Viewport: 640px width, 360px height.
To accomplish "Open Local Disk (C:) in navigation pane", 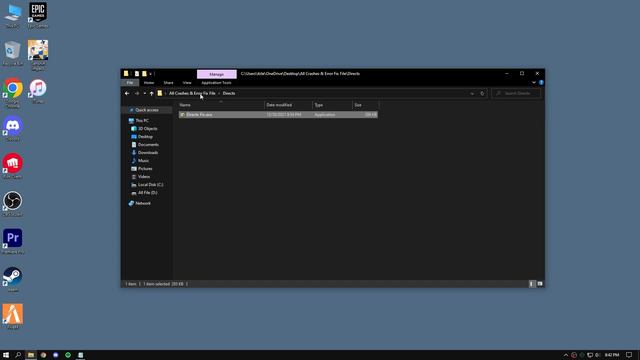I will click(x=150, y=185).
